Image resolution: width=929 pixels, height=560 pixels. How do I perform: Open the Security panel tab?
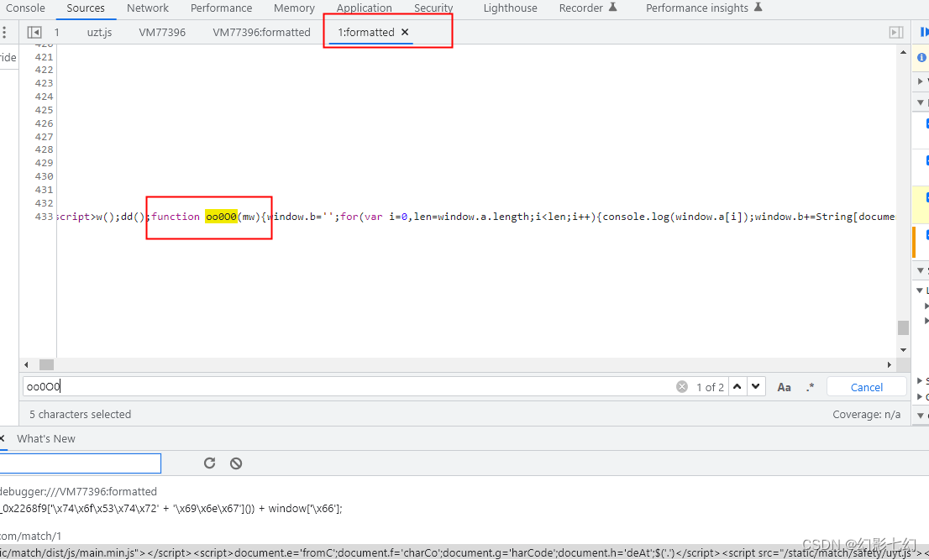433,8
